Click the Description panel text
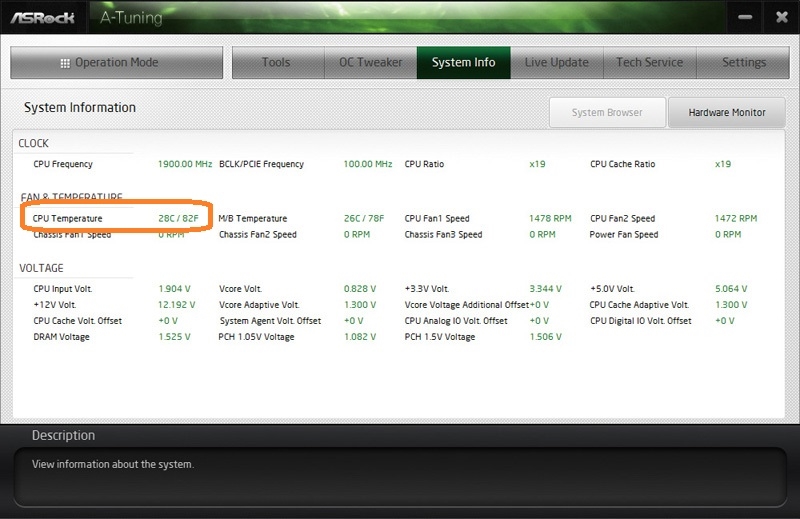This screenshot has width=800, height=519. tap(113, 464)
